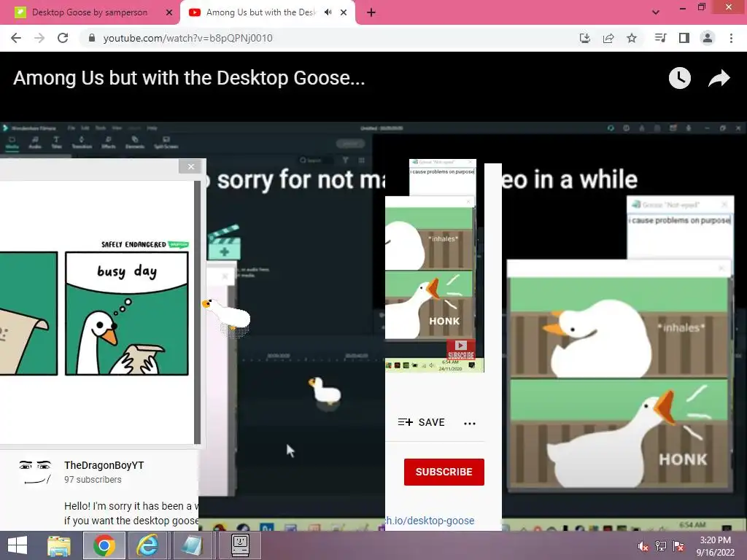Click the goose notepad 'cause problems' text
The image size is (747, 560).
pos(679,220)
